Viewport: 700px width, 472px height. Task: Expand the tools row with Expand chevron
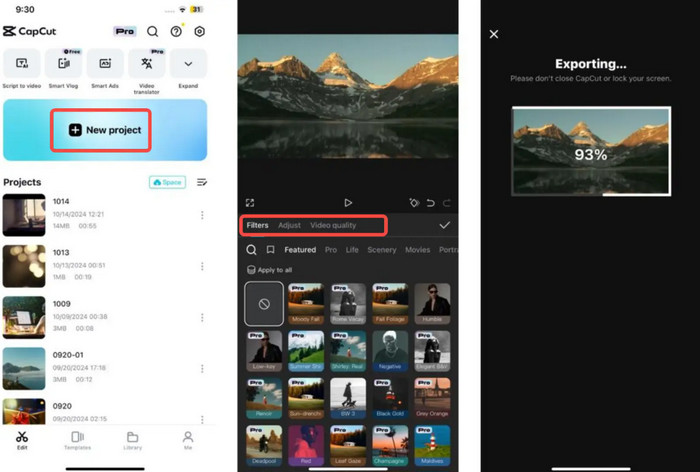pyautogui.click(x=188, y=64)
